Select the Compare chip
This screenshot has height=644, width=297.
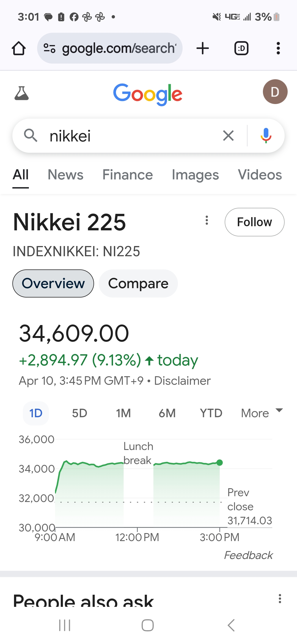[138, 283]
